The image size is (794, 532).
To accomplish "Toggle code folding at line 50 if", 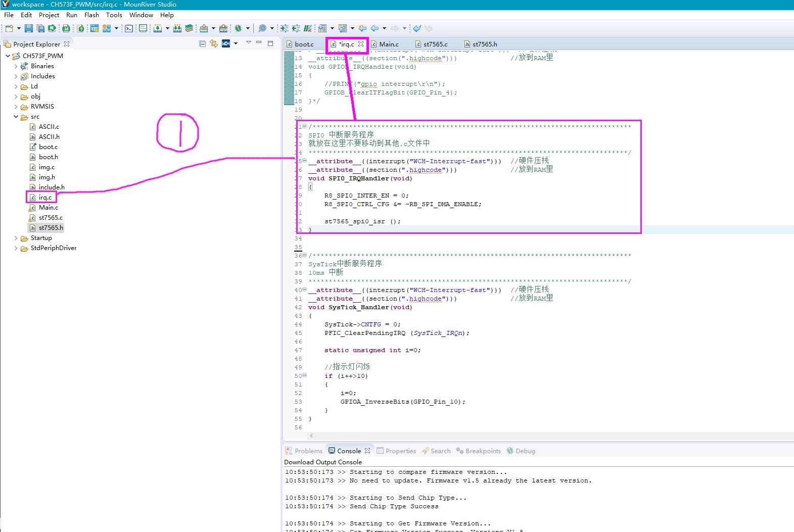I will [304, 375].
